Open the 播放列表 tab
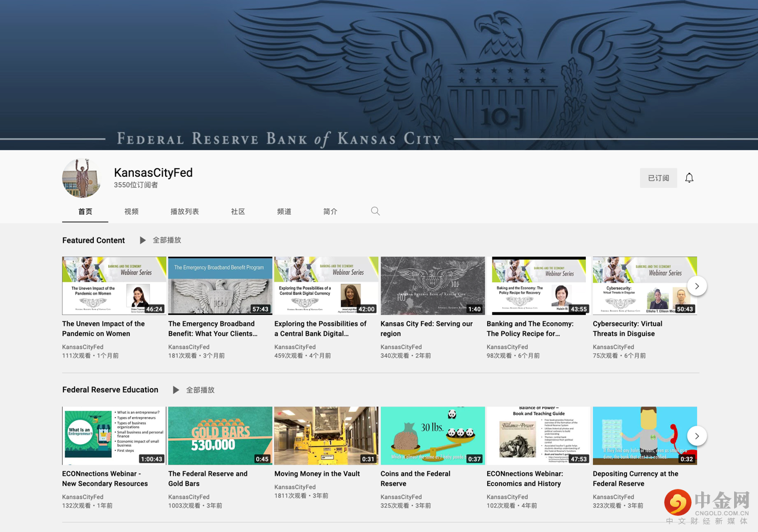Screen dimensions: 758x532 pyautogui.click(x=185, y=212)
